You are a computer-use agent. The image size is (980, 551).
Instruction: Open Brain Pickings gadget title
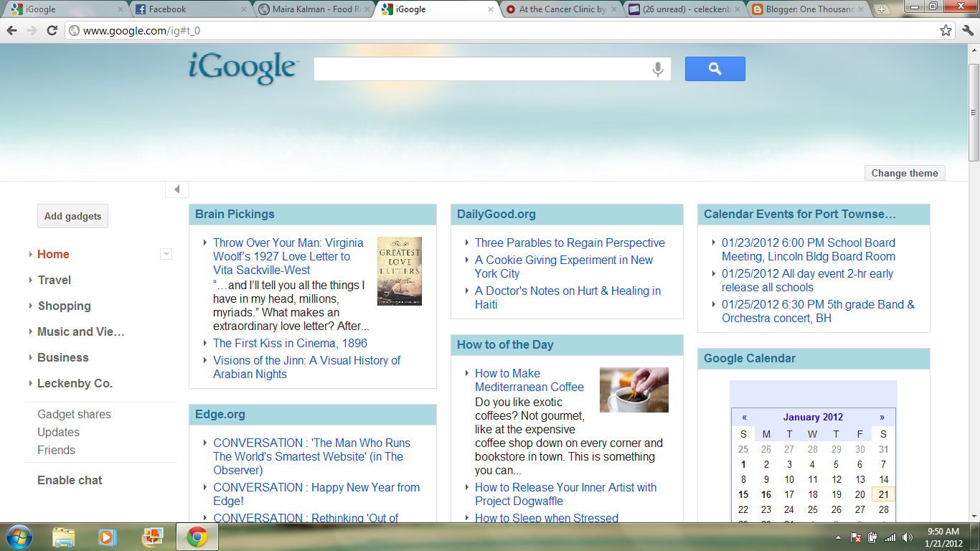pos(235,214)
